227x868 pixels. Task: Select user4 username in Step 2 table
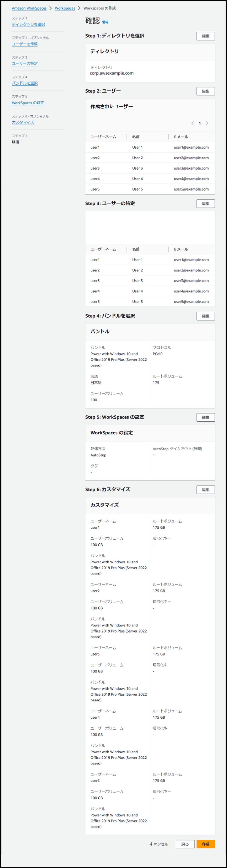click(x=95, y=179)
